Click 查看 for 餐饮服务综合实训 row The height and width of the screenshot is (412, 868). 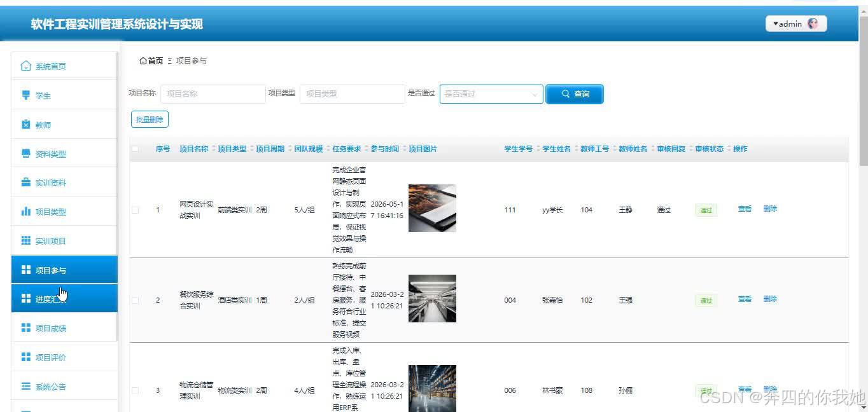click(745, 299)
